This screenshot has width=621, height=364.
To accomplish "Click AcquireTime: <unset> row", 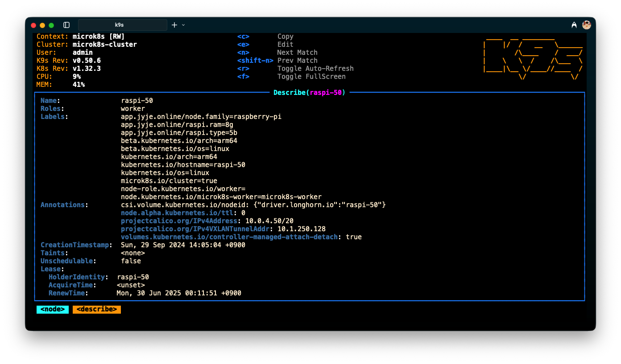I will pos(97,285).
